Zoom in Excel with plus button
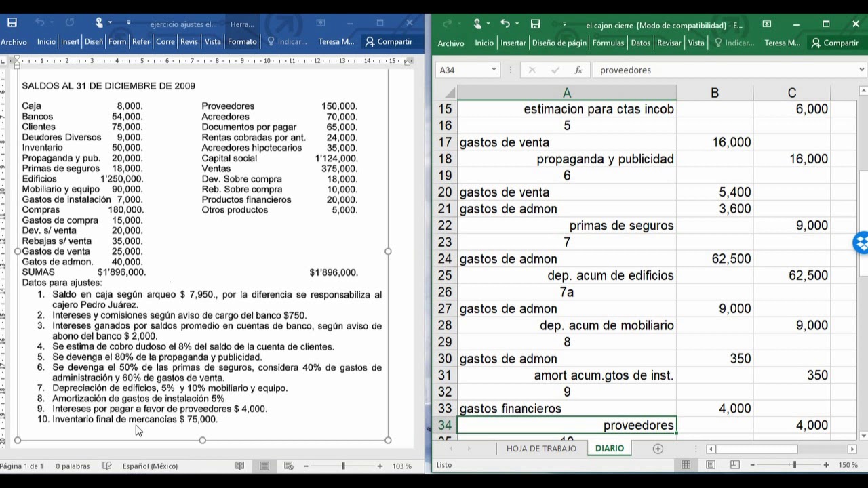 click(826, 465)
